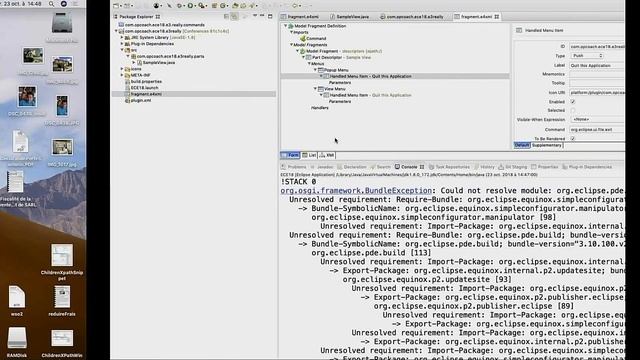
Task: Select the RAMDisk drive icon on desktop
Action: [x=17, y=338]
